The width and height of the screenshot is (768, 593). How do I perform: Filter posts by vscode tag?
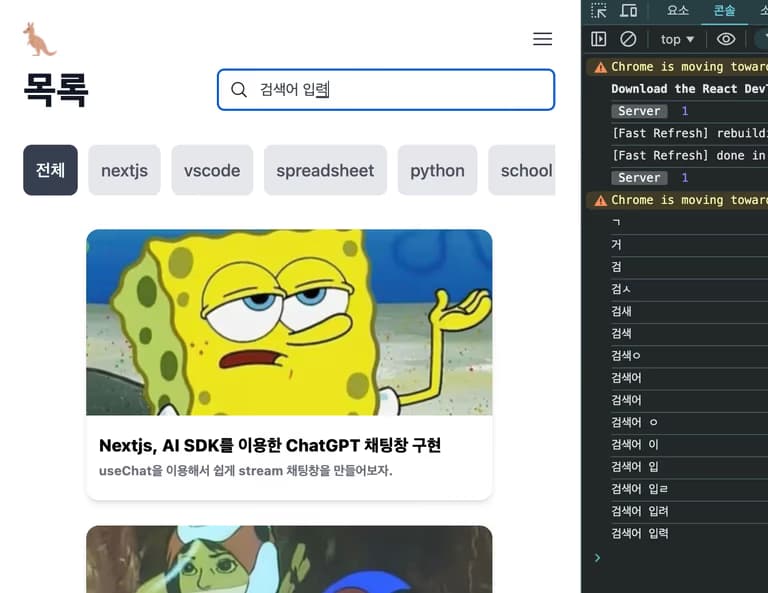point(212,170)
